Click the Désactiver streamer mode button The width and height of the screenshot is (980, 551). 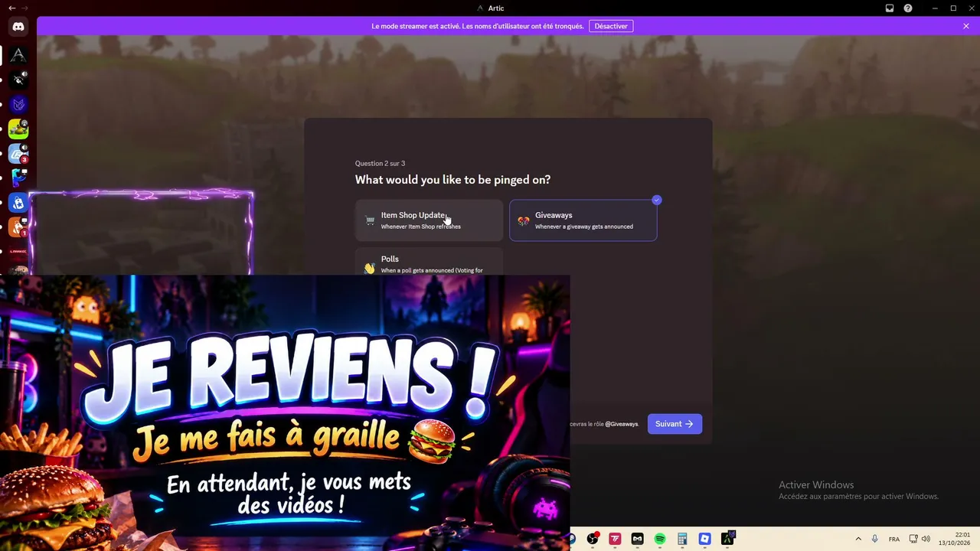pyautogui.click(x=611, y=26)
